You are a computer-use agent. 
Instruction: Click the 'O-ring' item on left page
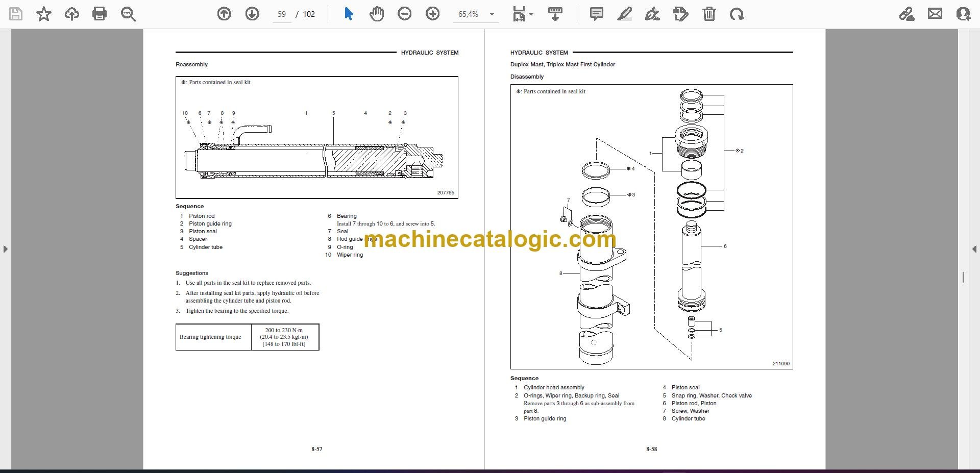345,247
